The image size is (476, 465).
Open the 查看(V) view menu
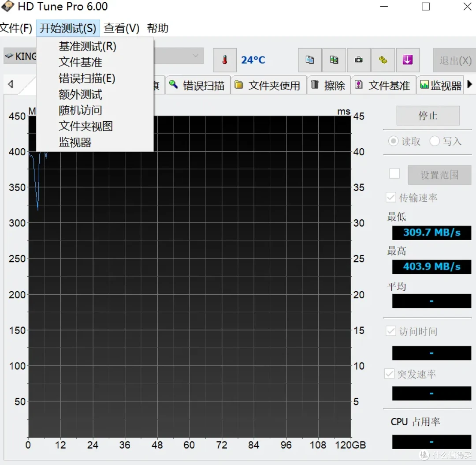click(x=122, y=28)
